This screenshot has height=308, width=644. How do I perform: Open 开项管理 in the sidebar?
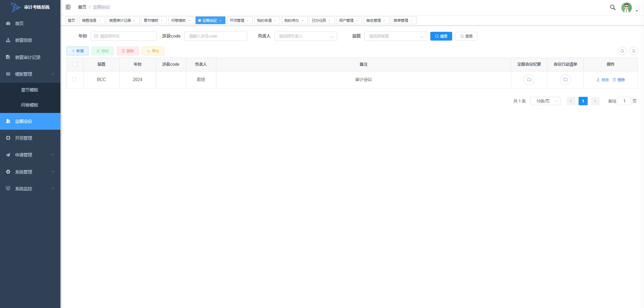30,138
